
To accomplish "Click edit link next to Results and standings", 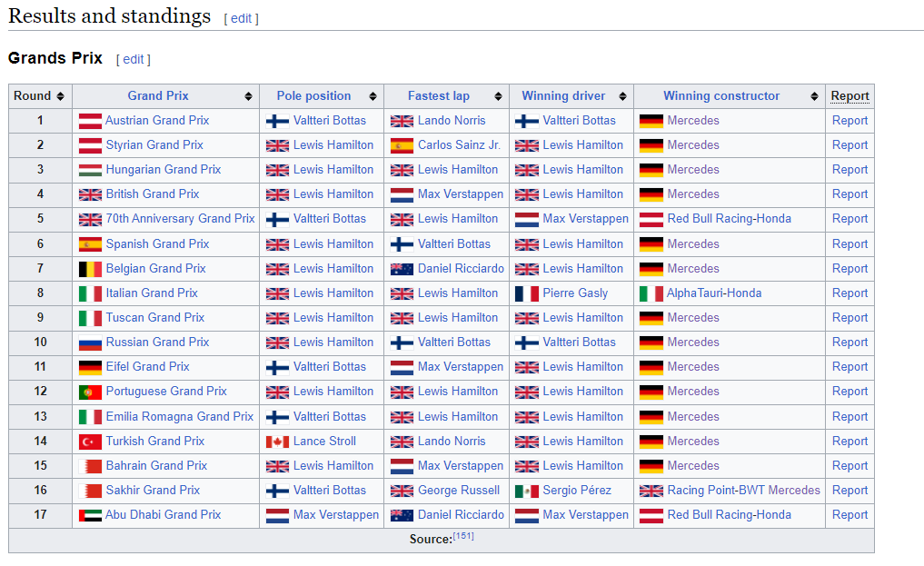I will [x=241, y=18].
